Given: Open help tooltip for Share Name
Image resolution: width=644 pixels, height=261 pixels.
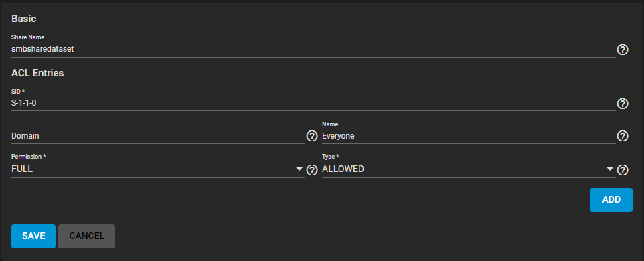Looking at the screenshot, I should tap(623, 50).
